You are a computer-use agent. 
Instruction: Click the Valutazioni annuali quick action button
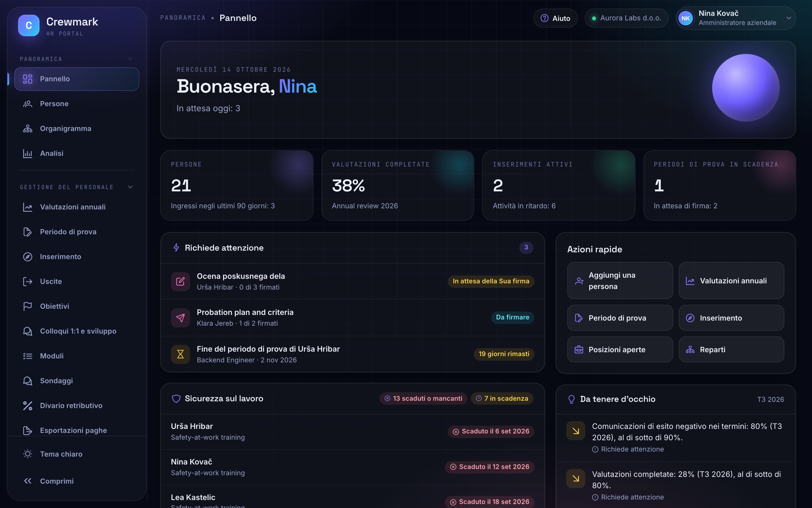click(x=731, y=281)
